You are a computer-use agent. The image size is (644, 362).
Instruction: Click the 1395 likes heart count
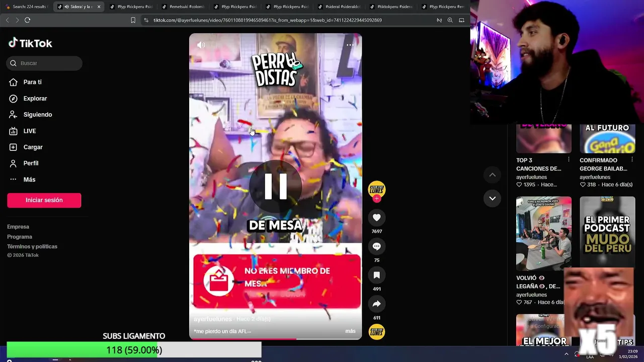click(526, 185)
